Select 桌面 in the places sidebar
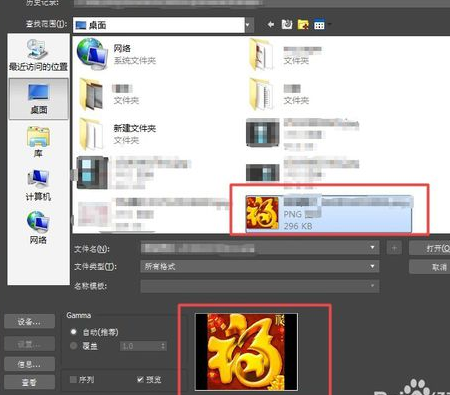This screenshot has width=450, height=395. click(39, 99)
